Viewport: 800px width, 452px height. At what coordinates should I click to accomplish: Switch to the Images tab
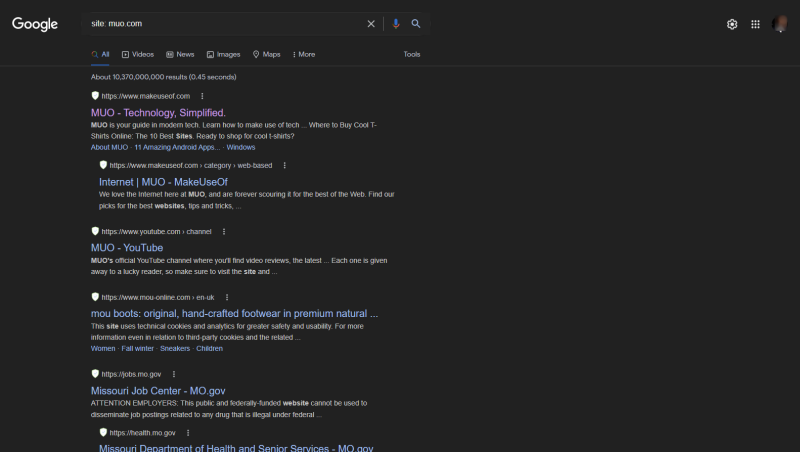click(223, 54)
